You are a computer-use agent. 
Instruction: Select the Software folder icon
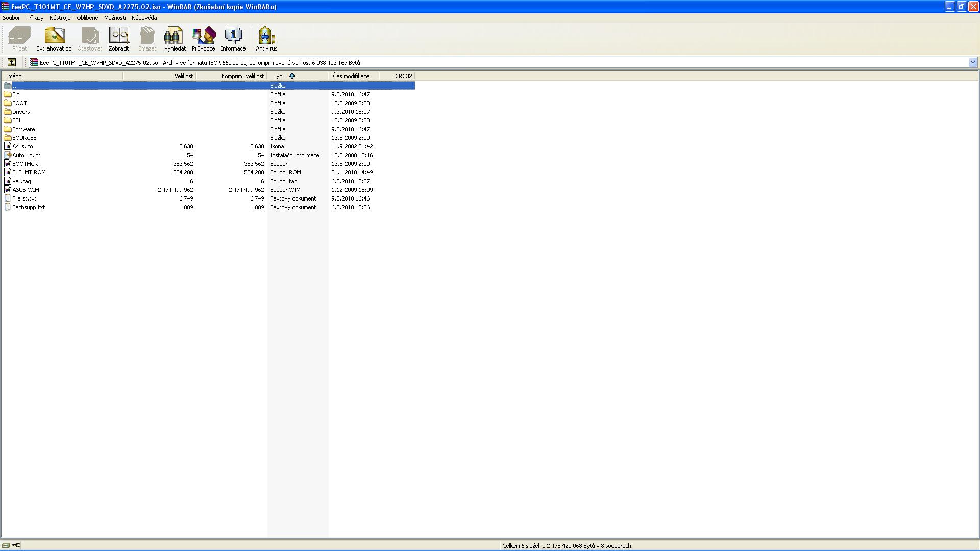pos(8,129)
